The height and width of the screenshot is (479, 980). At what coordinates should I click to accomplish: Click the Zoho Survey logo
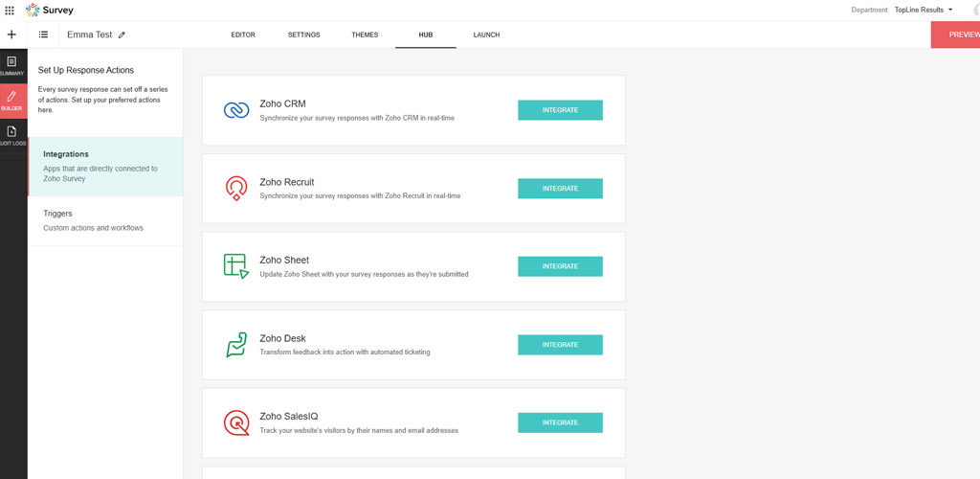point(50,10)
